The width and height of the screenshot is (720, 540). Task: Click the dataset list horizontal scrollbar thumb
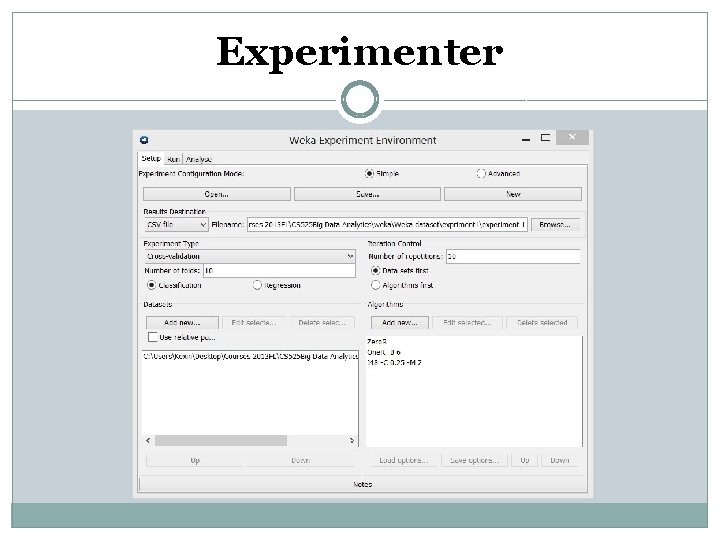[x=221, y=440]
